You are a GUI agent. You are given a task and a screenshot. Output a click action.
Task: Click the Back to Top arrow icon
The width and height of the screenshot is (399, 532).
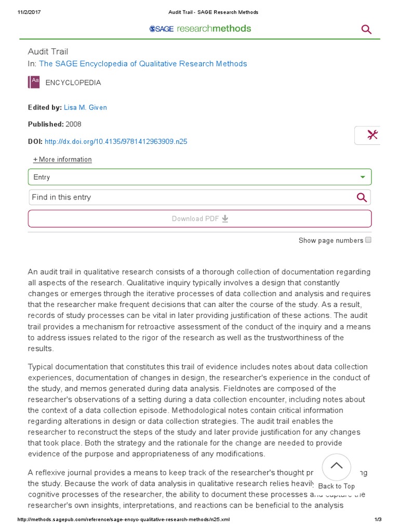point(336,465)
